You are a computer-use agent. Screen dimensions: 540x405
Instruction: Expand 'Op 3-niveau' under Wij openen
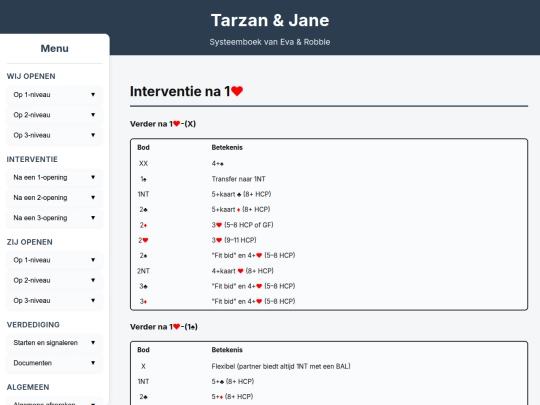[x=54, y=135]
